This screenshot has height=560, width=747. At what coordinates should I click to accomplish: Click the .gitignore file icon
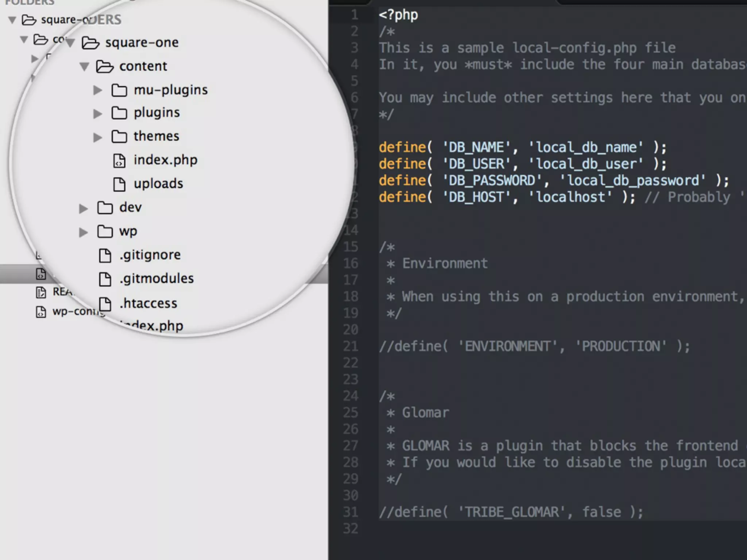105,255
